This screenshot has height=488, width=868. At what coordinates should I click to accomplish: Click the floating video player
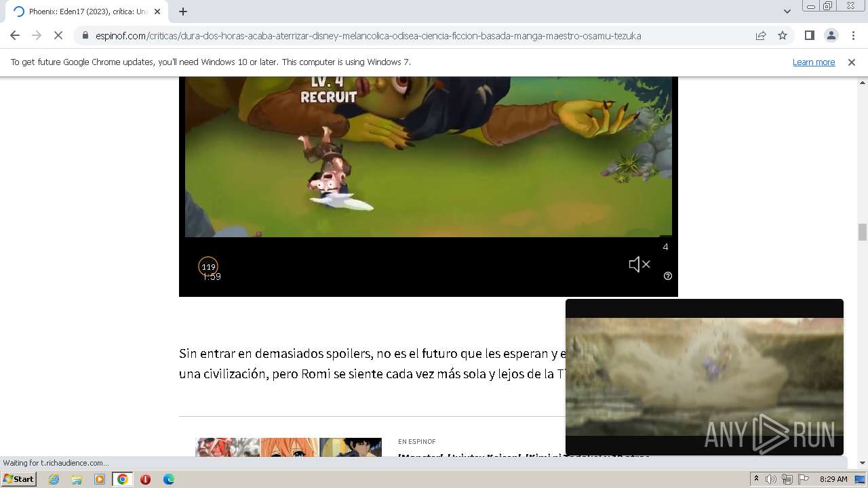click(x=705, y=377)
